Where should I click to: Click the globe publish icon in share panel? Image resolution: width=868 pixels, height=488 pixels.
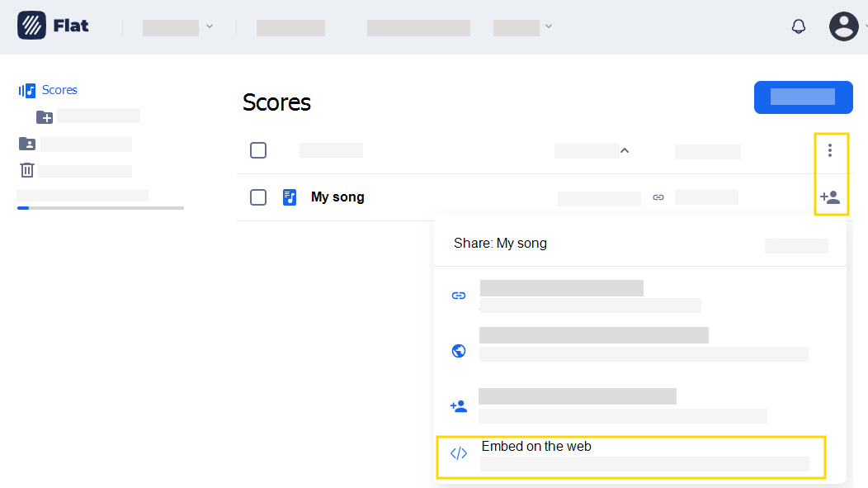[x=459, y=351]
